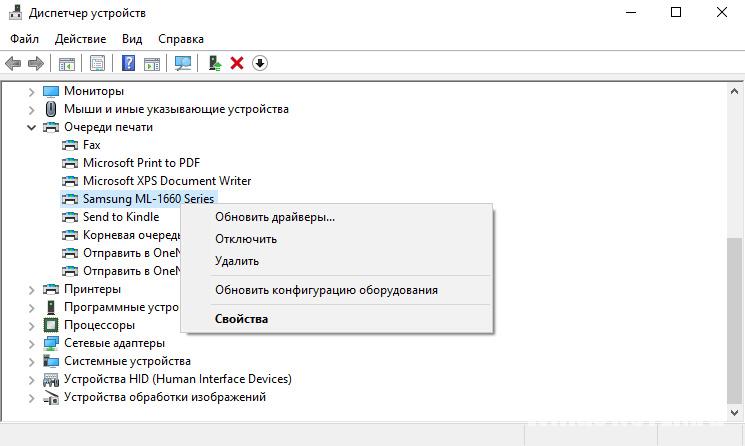Click the vertical scrollbar thumb
This screenshot has width=745, height=446.
[735, 320]
